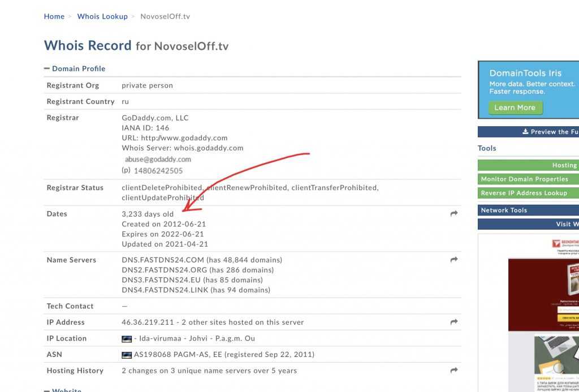Click the share arrow in Hosting History row

[453, 371]
